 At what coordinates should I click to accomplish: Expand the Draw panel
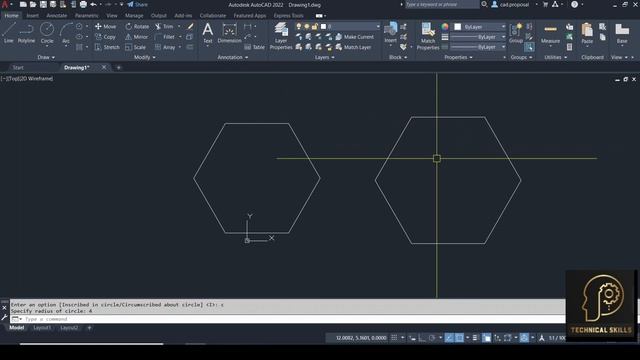(46, 58)
